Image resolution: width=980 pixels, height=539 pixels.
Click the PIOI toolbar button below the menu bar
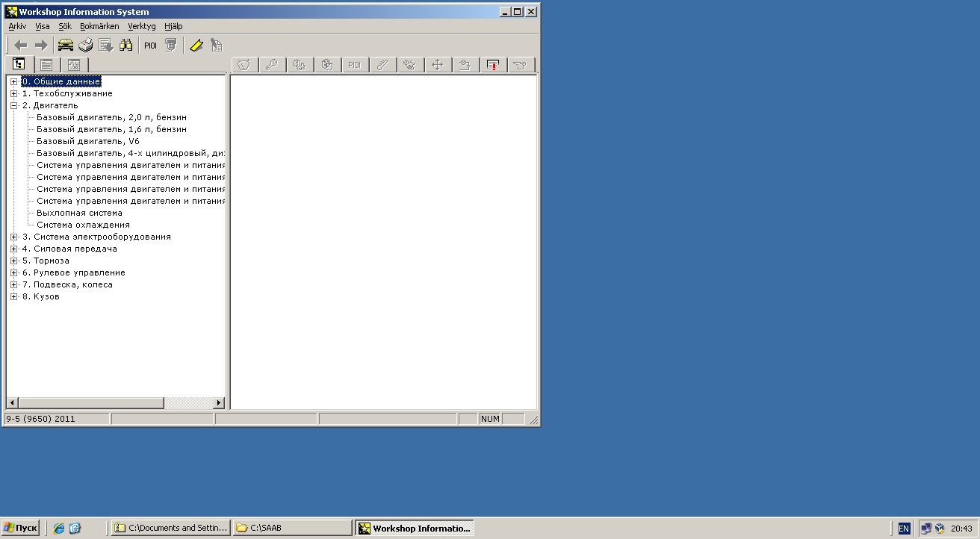[151, 46]
